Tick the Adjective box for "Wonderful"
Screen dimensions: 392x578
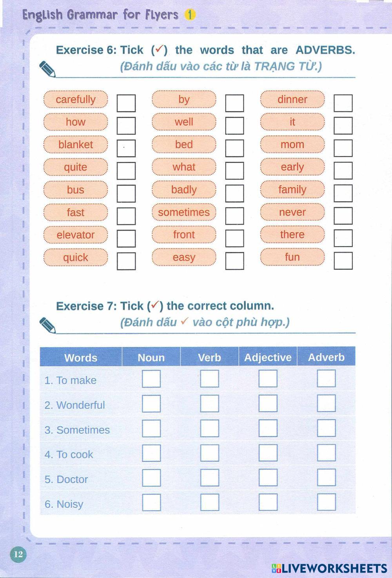tap(268, 404)
